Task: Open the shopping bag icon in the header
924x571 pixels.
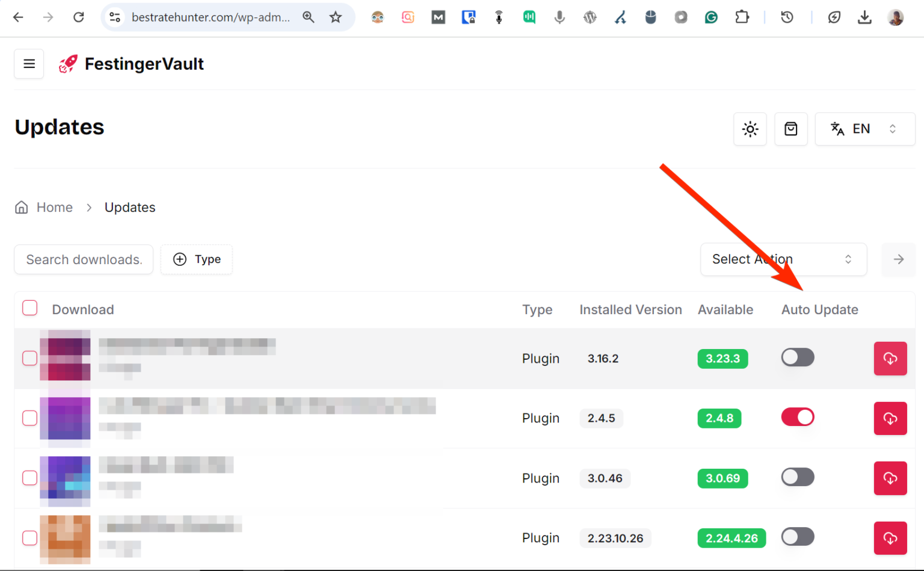Action: (790, 129)
